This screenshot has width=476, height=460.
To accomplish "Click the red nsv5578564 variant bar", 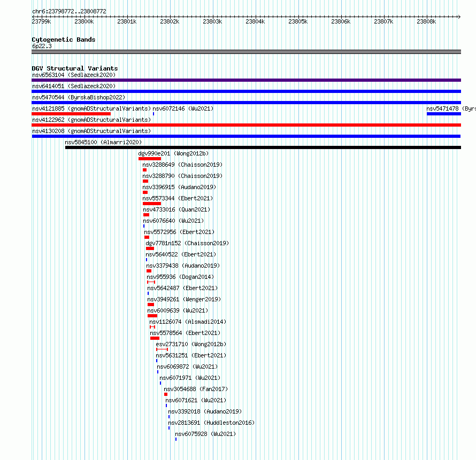I will click(x=155, y=338).
